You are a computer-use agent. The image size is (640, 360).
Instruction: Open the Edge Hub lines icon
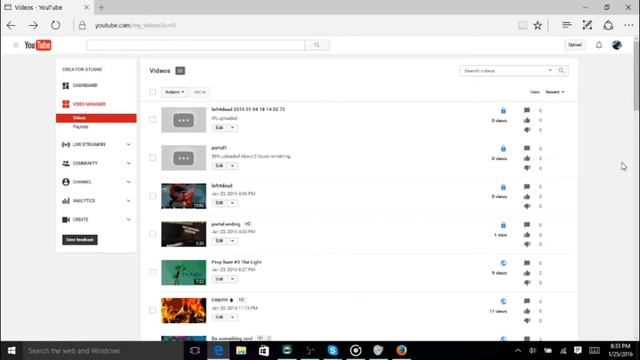tap(566, 25)
